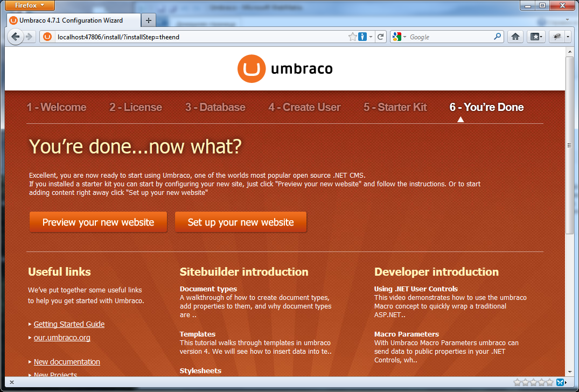Click the scrollbar down arrow
Viewport: 579px width, 392px height.
[x=569, y=372]
